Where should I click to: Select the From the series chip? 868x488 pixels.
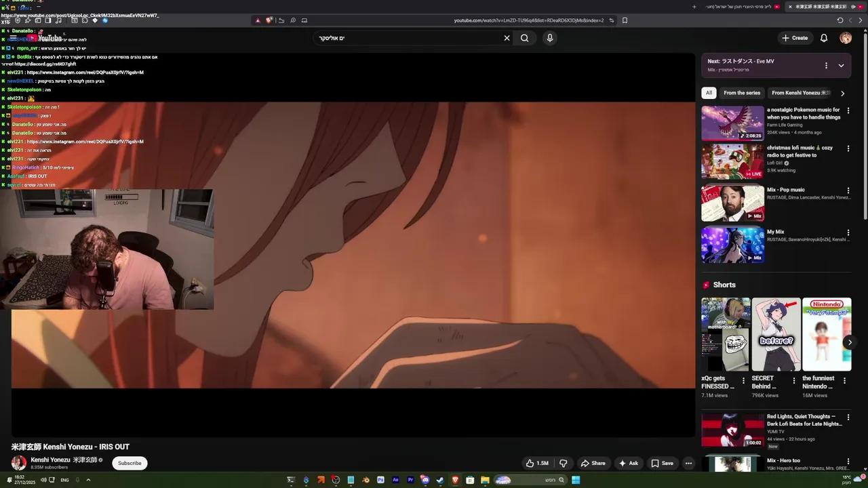(x=742, y=93)
